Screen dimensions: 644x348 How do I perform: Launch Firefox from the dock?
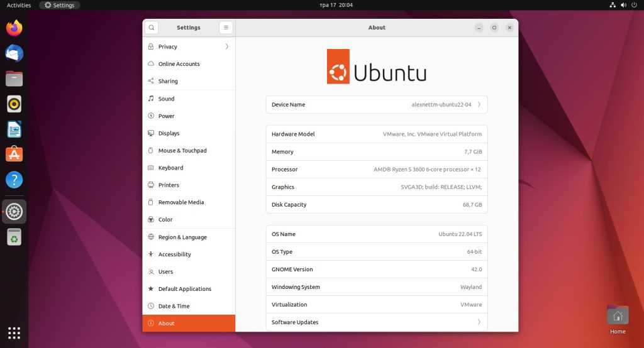click(x=14, y=28)
